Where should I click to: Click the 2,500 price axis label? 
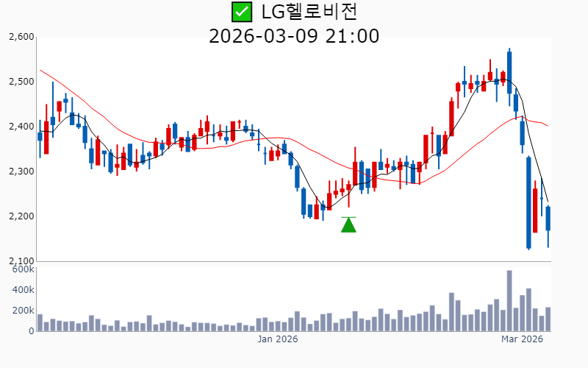point(21,82)
